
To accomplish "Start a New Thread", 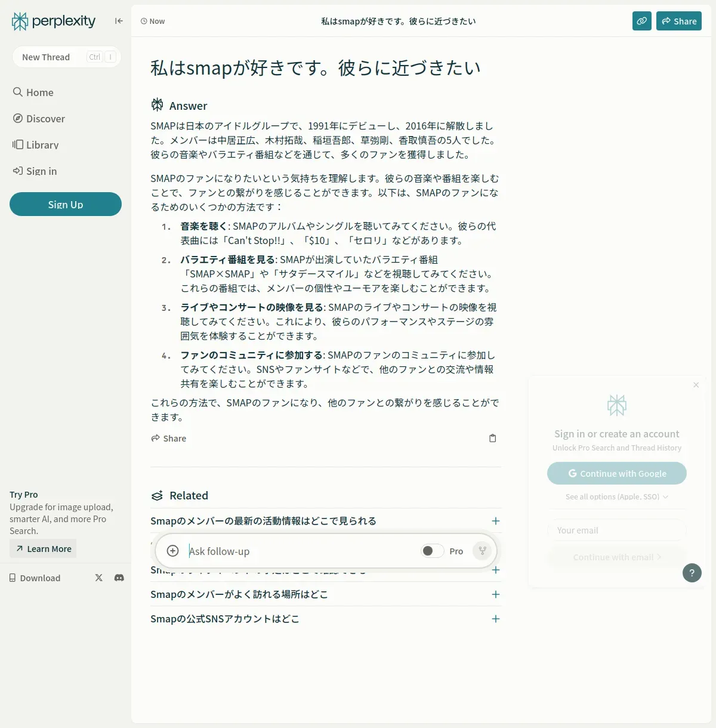I will (x=66, y=57).
